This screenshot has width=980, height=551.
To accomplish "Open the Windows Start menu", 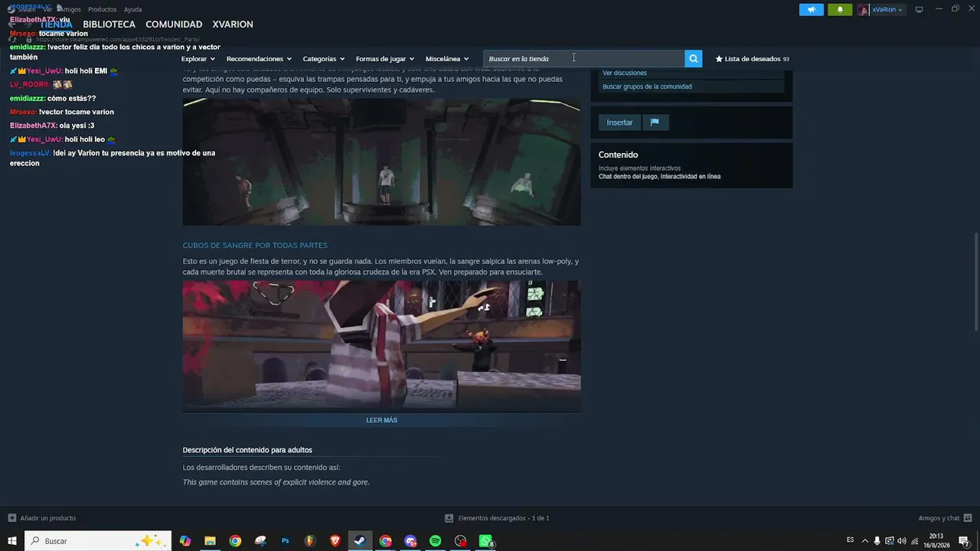I will pos(12,541).
